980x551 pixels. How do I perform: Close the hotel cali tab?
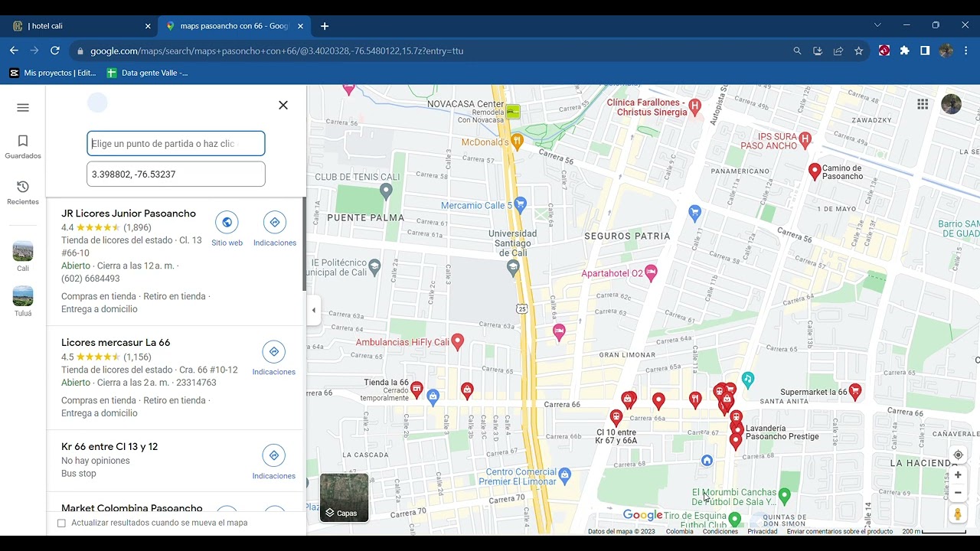coord(148,26)
